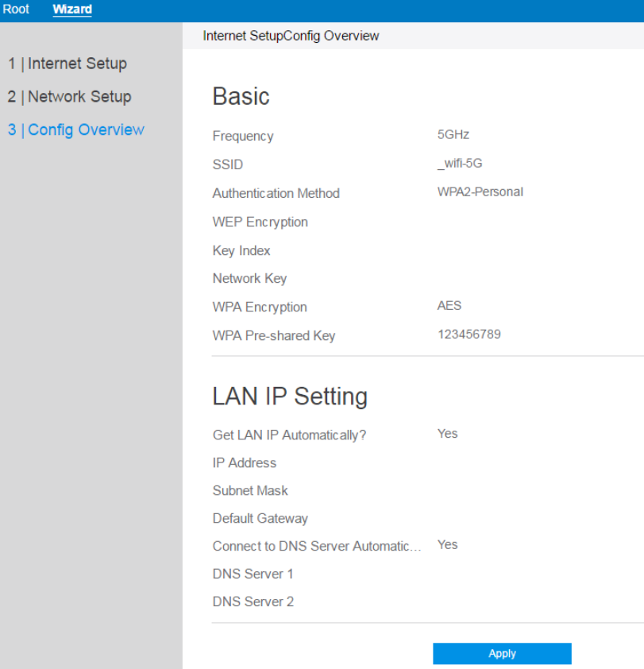
Task: Open step 2 Network Setup
Action: point(69,97)
